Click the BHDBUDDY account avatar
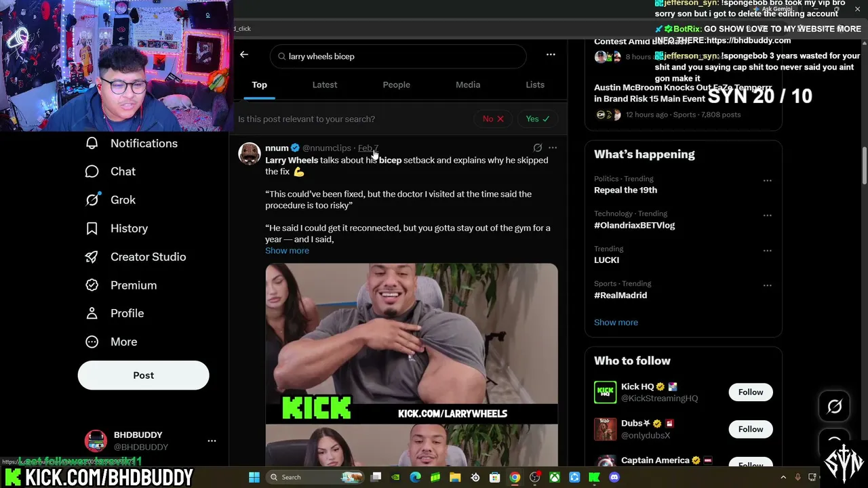 [x=96, y=441]
